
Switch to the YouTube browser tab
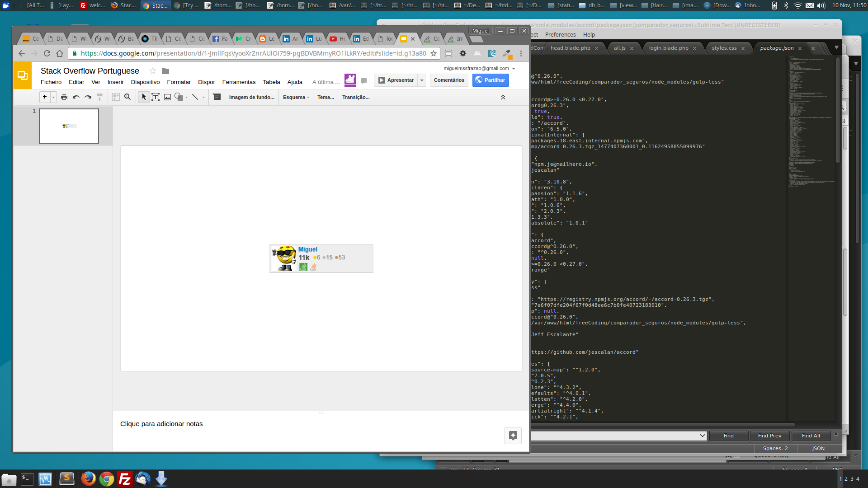coord(337,39)
